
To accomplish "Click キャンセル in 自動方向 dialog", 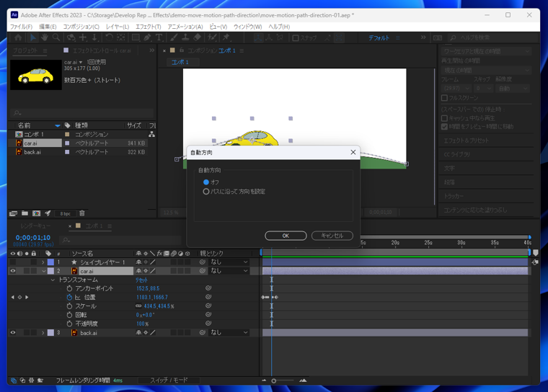I will pyautogui.click(x=332, y=236).
